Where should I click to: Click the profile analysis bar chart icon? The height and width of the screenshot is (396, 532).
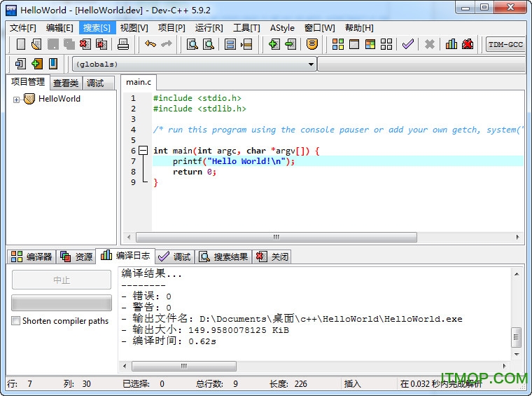[x=451, y=44]
